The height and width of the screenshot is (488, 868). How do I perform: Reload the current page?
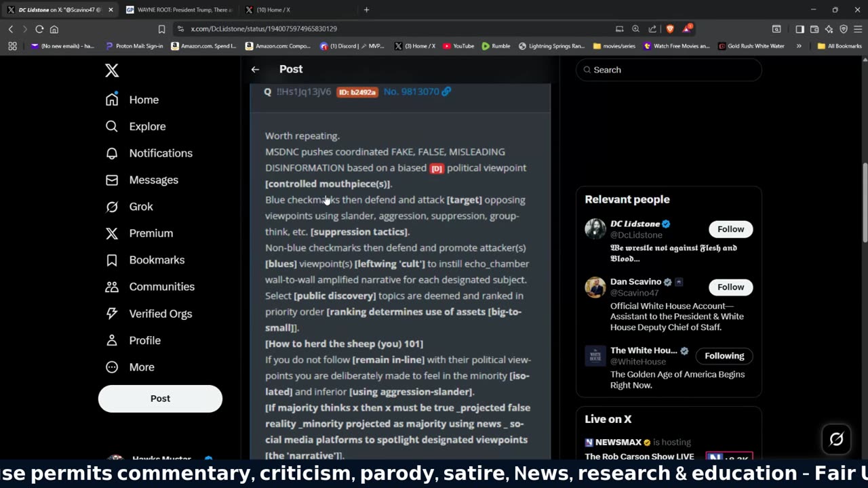pyautogui.click(x=39, y=29)
